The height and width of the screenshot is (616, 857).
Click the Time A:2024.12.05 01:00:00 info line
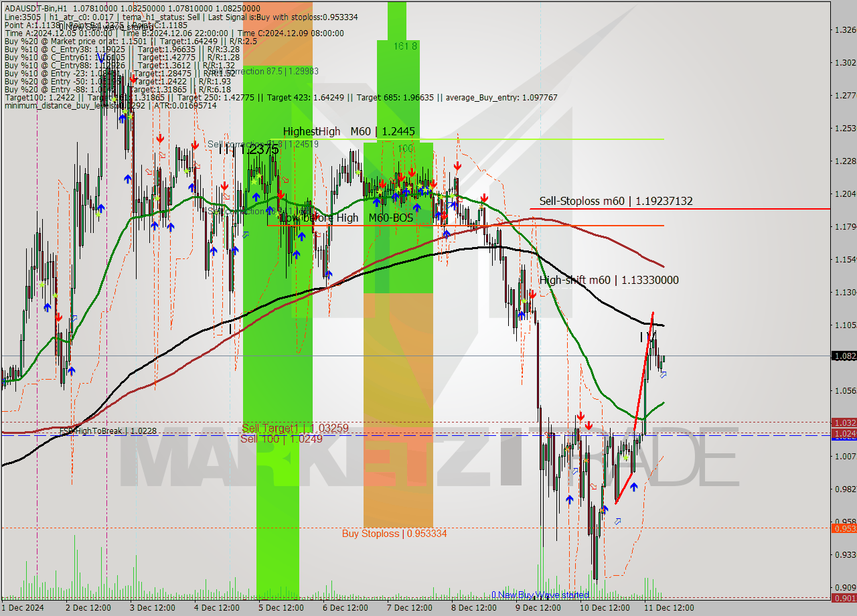coord(174,33)
